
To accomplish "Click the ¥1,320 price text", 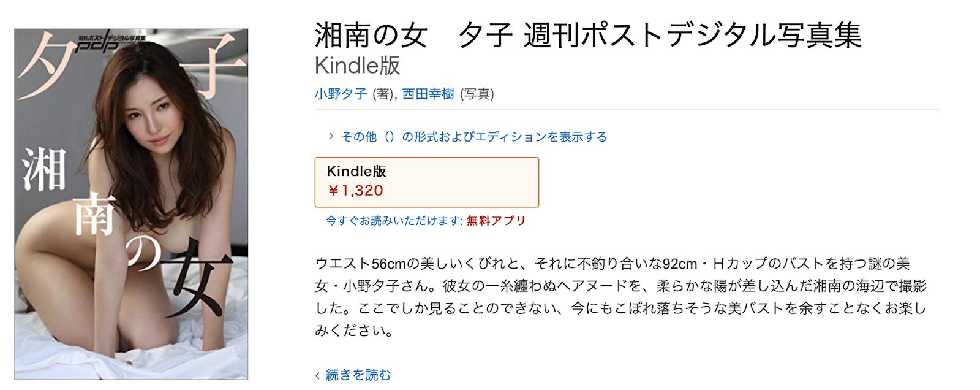I will [x=355, y=191].
